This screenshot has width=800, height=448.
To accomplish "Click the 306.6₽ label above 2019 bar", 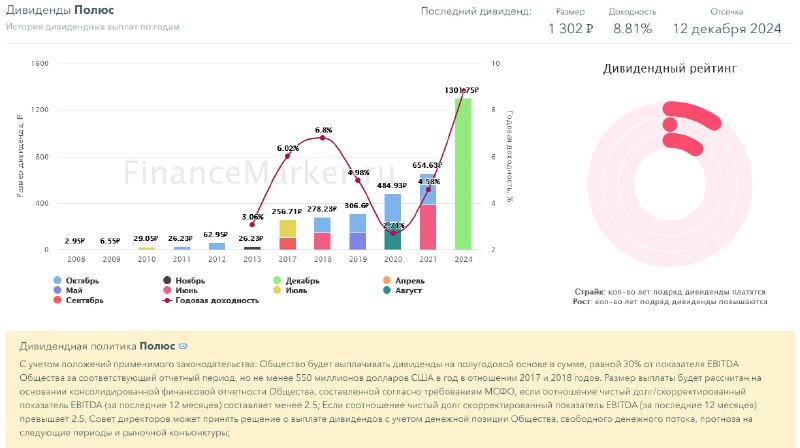I will pyautogui.click(x=357, y=206).
